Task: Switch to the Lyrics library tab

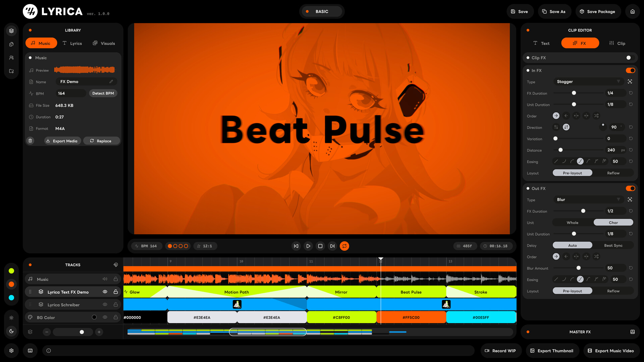Action: 72,43
